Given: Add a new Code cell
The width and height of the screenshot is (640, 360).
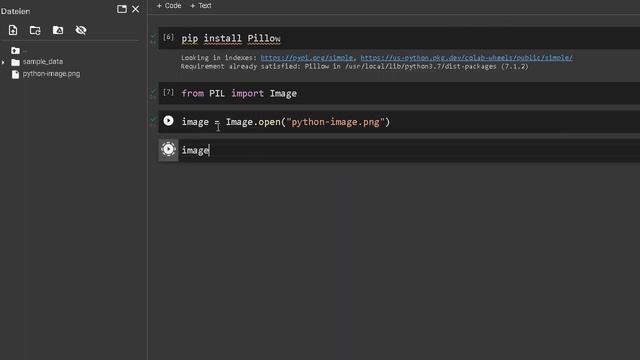Looking at the screenshot, I should coord(169,6).
